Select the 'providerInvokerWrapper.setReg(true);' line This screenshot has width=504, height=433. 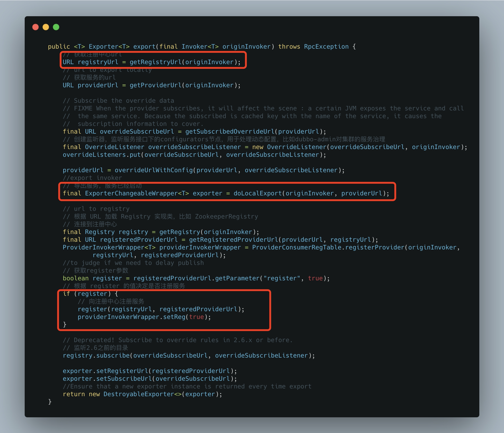144,317
